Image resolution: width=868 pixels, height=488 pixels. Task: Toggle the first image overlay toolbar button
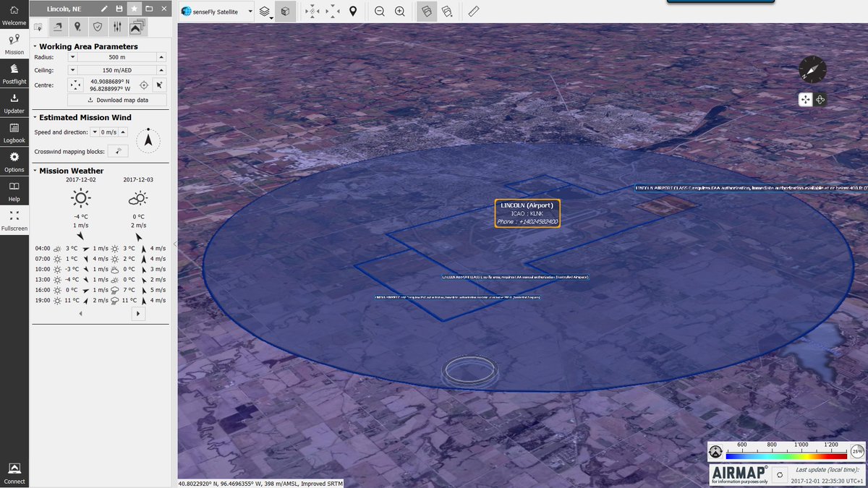pyautogui.click(x=427, y=12)
